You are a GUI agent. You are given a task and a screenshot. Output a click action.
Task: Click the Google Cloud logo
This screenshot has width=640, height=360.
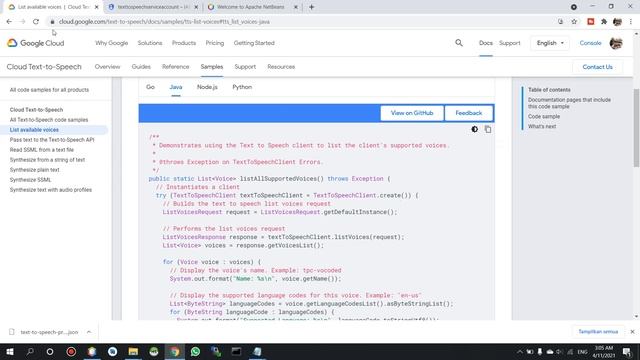[36, 43]
